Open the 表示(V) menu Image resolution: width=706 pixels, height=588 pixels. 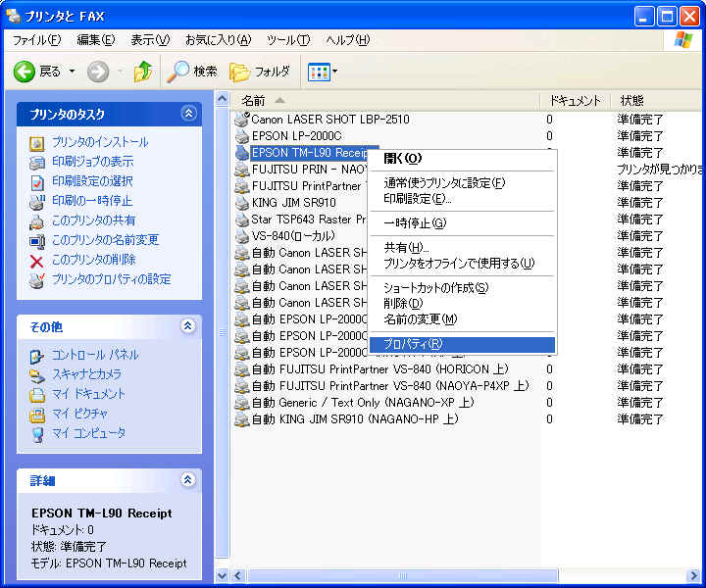[150, 40]
